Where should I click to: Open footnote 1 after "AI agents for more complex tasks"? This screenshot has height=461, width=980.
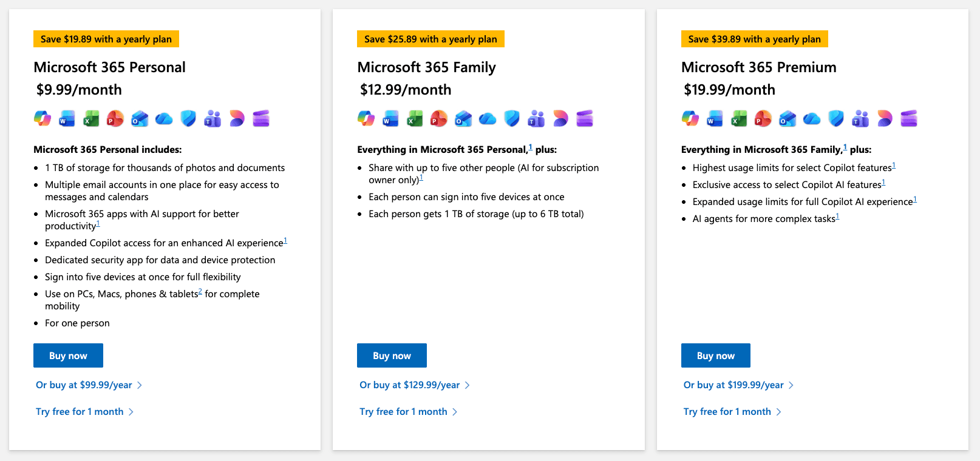point(837,217)
